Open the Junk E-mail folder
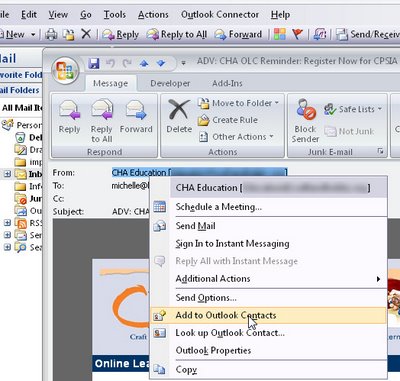Viewport: 400px width, 381px height. pos(29,199)
